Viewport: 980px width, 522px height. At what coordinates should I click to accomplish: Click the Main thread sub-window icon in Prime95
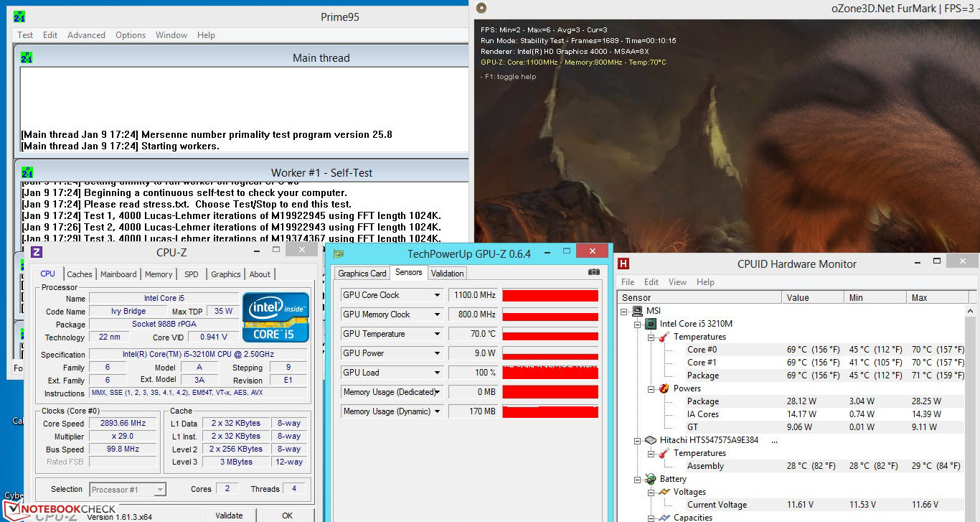(x=27, y=57)
